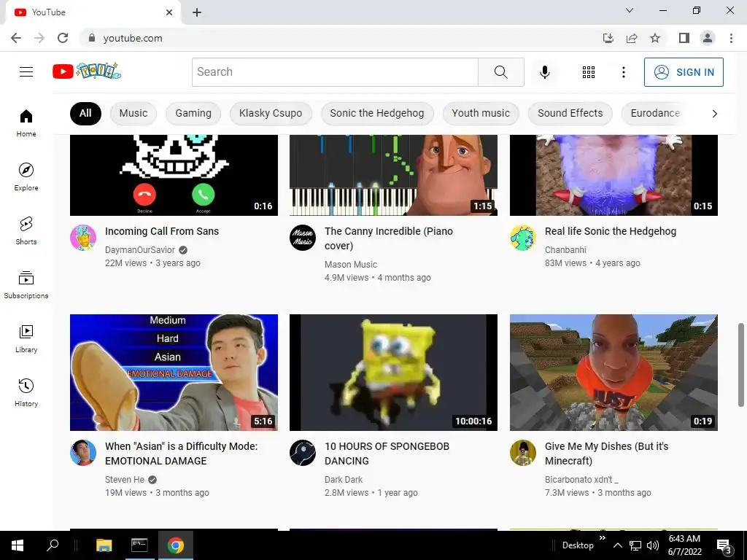Screen dimensions: 747x560
Task: Select the Klasky Csupo chip
Action: (271, 113)
